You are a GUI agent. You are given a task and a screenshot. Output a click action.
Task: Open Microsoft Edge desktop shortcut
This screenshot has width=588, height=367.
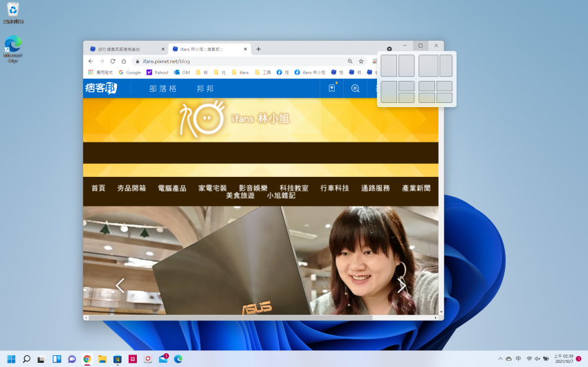(x=13, y=49)
